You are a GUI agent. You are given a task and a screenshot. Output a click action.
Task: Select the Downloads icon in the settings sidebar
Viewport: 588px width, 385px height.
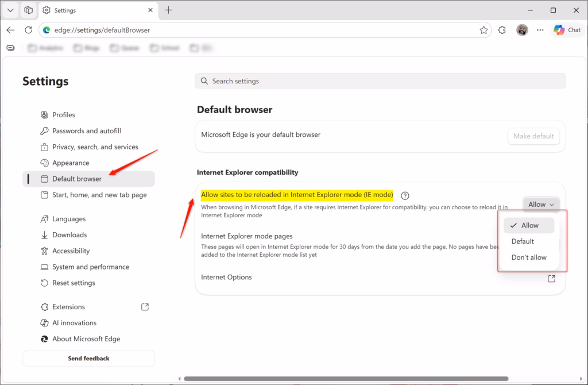(x=44, y=234)
